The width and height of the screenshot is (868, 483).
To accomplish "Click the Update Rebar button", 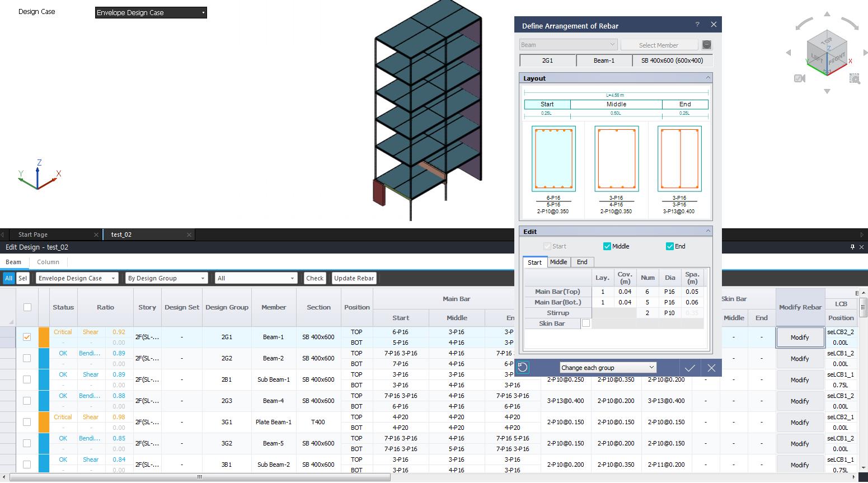I will tap(354, 278).
